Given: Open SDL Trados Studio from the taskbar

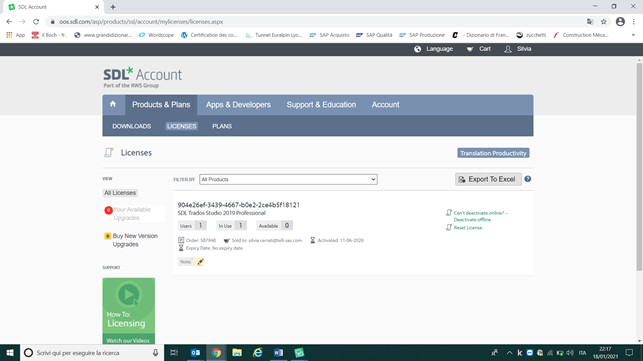Looking at the screenshot, I should 299,353.
